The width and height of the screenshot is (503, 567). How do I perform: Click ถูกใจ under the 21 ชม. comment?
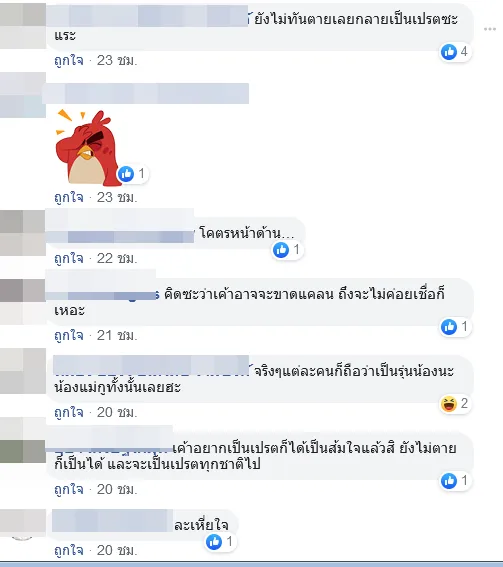coord(69,336)
